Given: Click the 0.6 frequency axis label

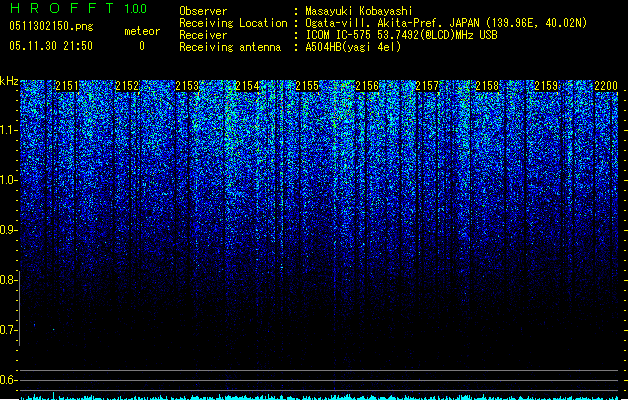Looking at the screenshot, I should [8, 380].
